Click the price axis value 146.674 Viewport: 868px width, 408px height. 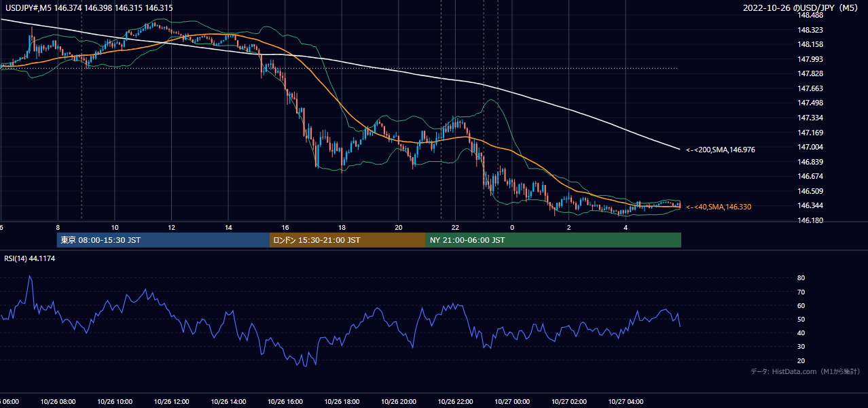tap(810, 176)
